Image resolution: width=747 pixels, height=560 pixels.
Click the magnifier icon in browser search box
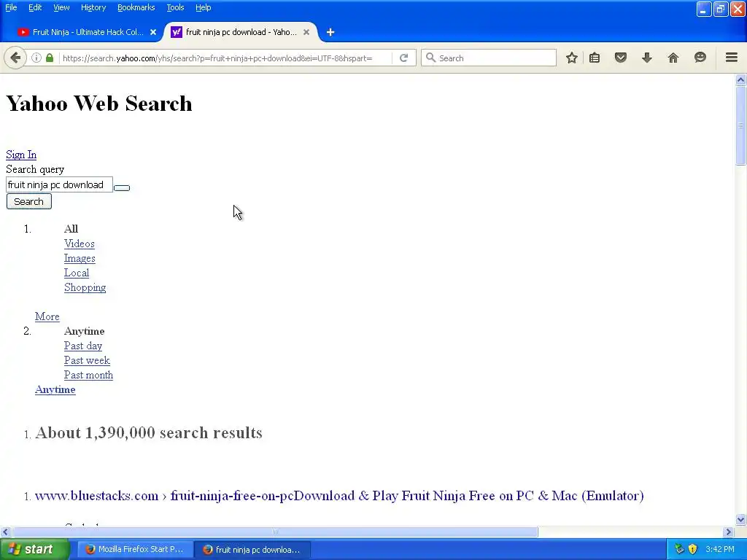(x=430, y=58)
